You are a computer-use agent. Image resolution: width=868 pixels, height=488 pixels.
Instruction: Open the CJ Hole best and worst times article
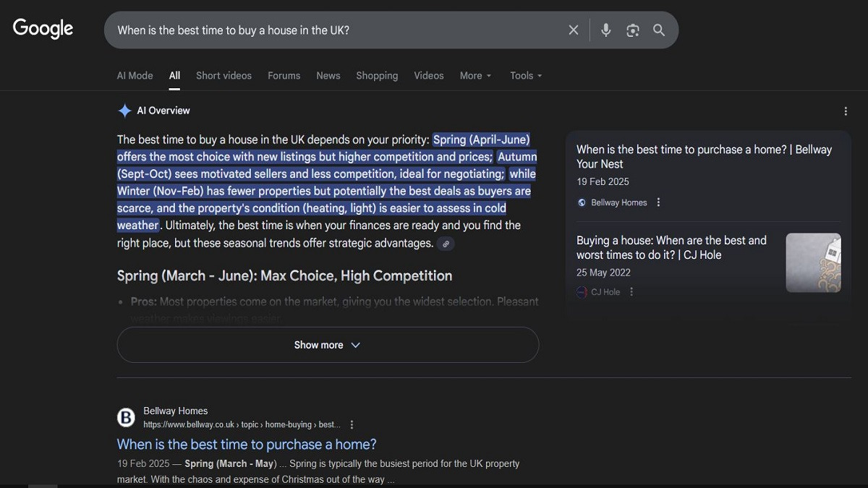click(671, 247)
